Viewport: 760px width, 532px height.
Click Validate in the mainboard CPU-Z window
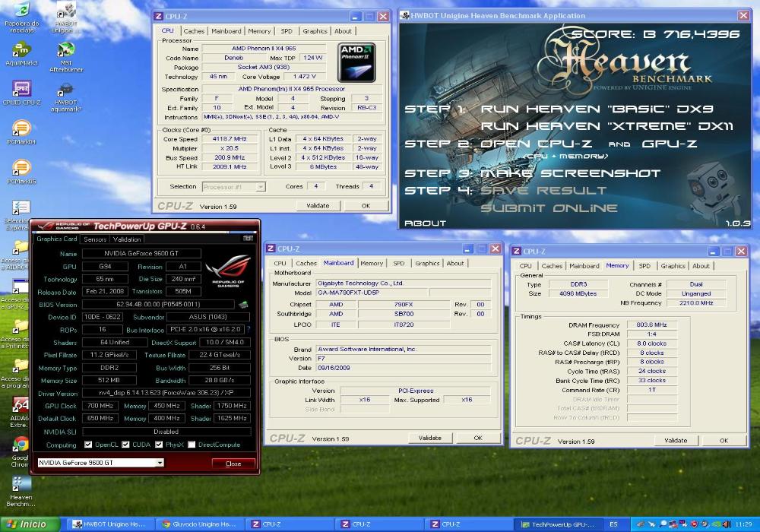click(430, 438)
